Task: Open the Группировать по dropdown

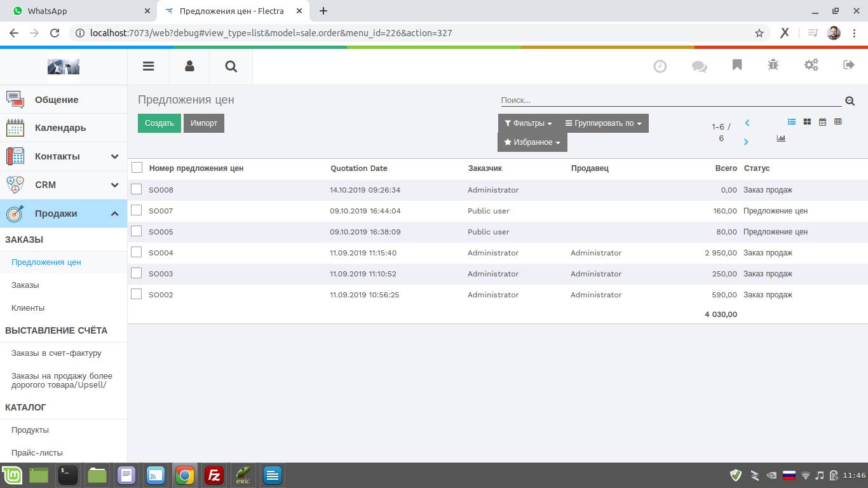Action: 603,123
